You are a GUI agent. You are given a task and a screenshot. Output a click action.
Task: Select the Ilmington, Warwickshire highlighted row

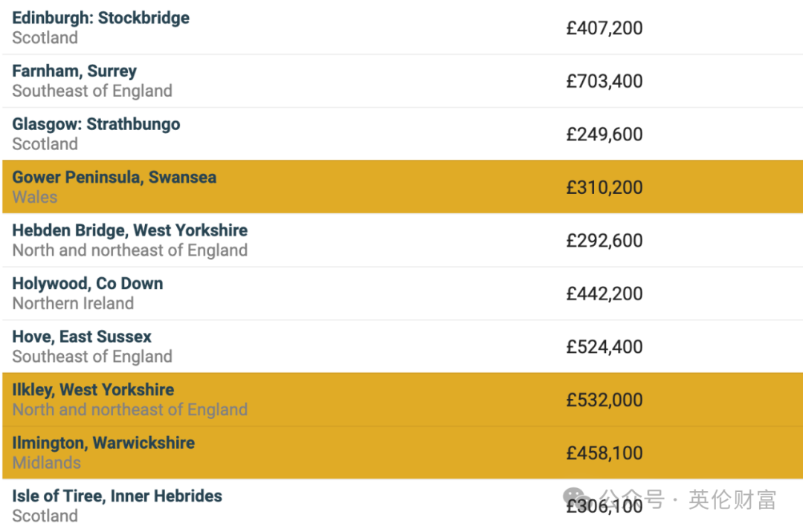pyautogui.click(x=402, y=452)
